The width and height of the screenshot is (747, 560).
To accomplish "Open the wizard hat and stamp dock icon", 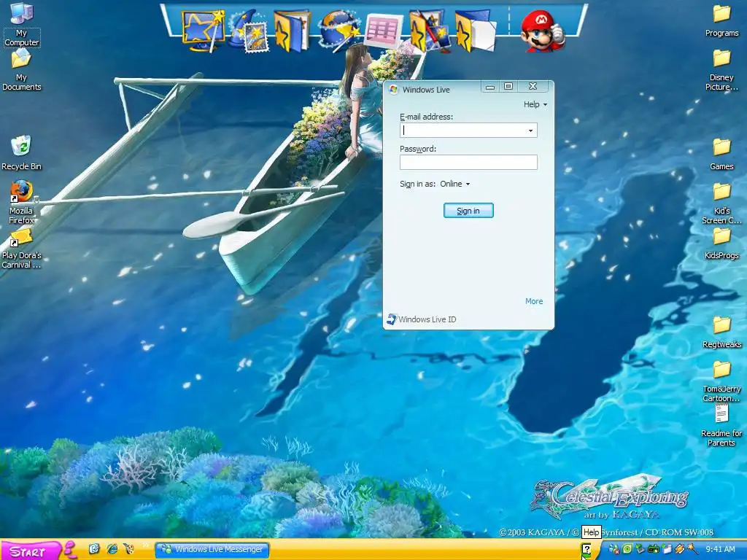I will (249, 31).
